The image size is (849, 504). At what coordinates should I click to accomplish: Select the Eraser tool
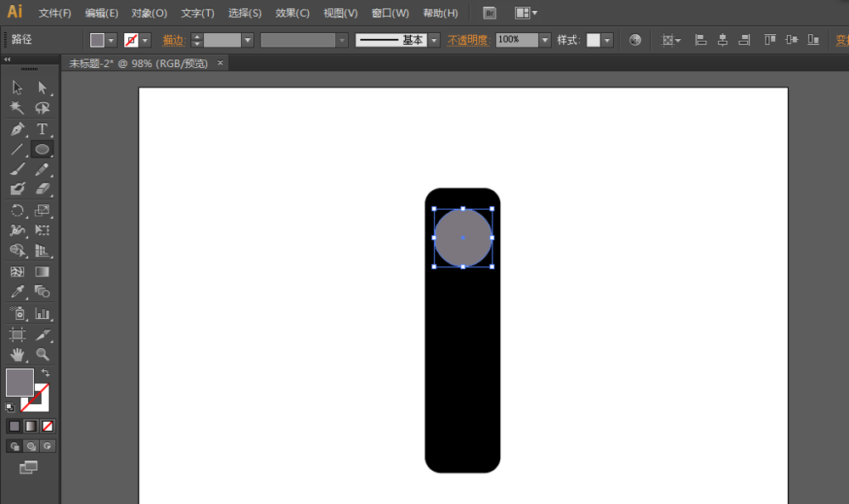point(42,189)
